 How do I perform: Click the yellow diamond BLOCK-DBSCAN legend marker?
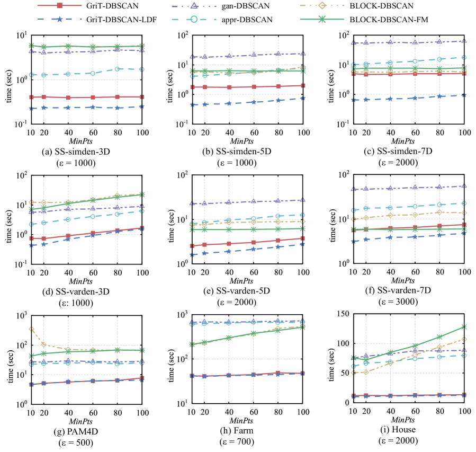click(322, 5)
